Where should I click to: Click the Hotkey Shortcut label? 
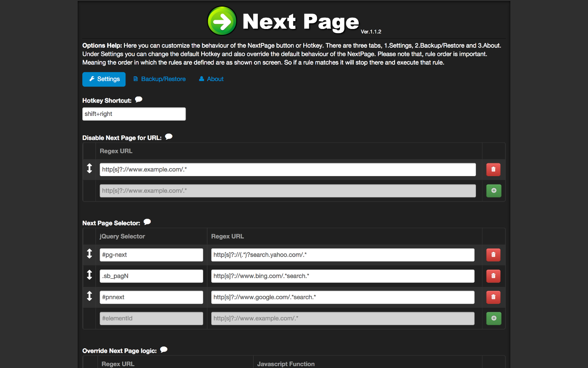pyautogui.click(x=107, y=100)
